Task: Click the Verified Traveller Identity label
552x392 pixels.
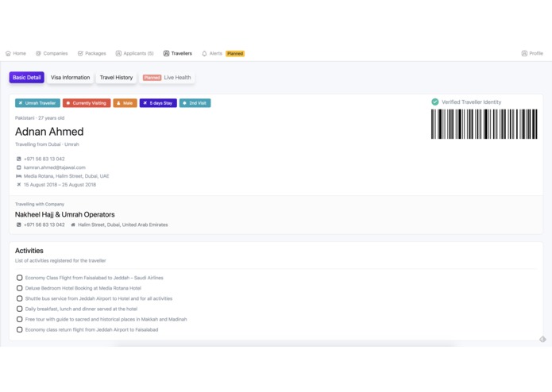Action: 471,102
